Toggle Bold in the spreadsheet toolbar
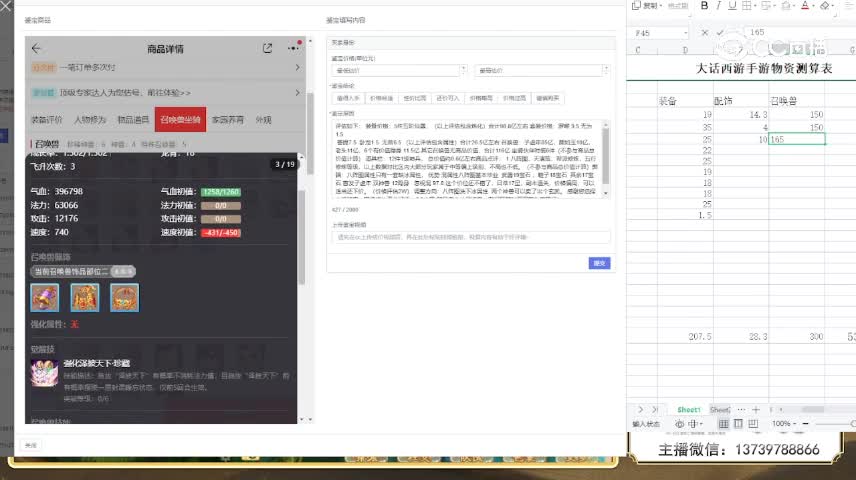Screen dimensions: 856x480 (x=704, y=5)
